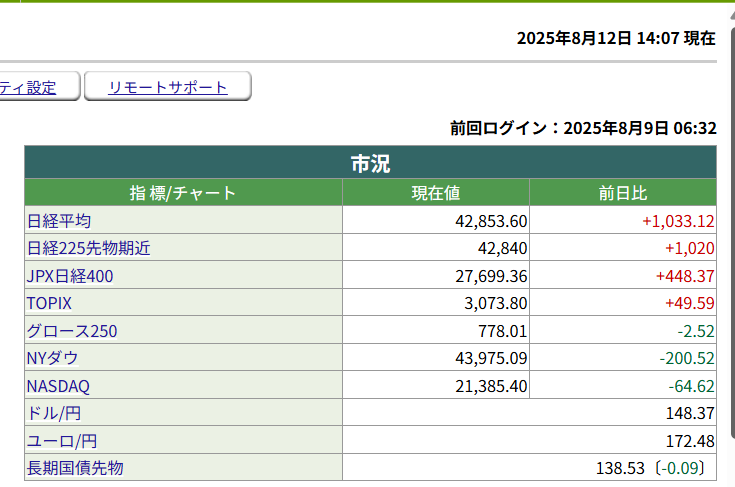Screen dimensions: 735x487
Task: Click the 前回ログイン timestamp text
Action: coord(583,128)
